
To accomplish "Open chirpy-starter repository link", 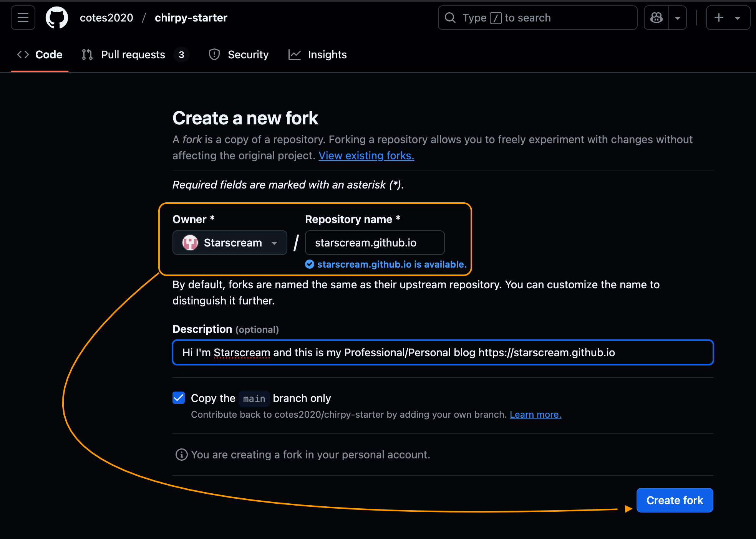I will pos(191,18).
